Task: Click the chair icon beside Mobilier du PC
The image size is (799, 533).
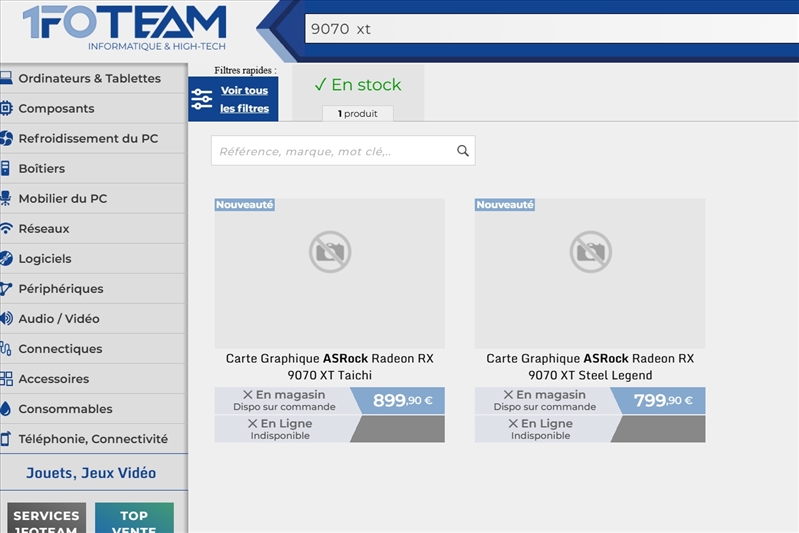Action: pos(6,198)
